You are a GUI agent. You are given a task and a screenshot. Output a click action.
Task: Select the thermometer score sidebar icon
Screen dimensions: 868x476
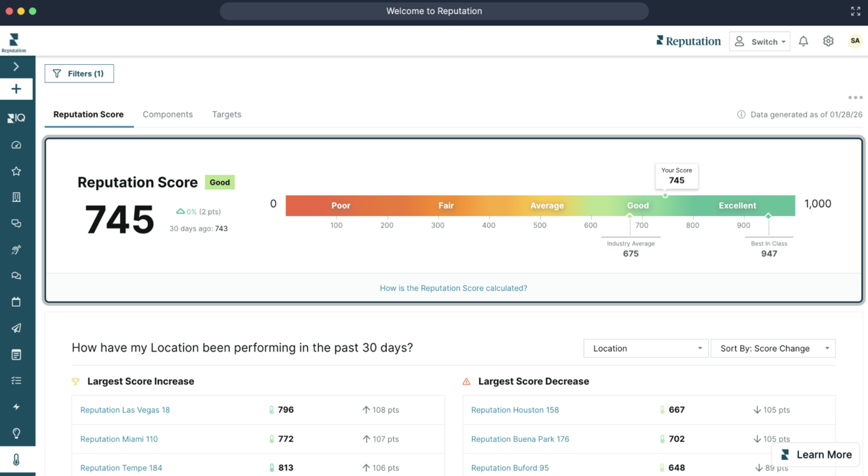point(16,459)
